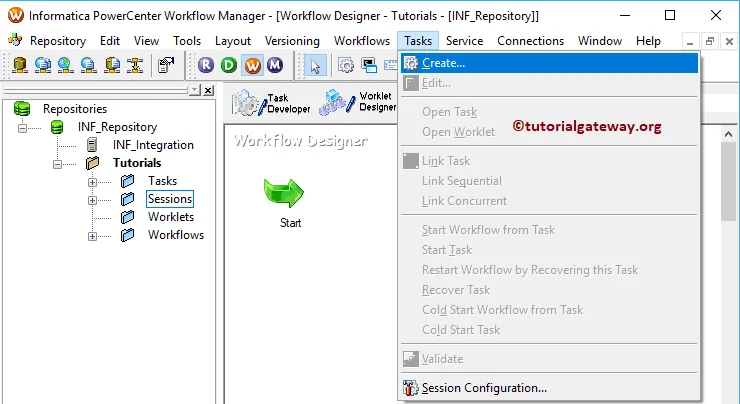
Task: Click the Create gear icon in menu
Action: [x=411, y=63]
